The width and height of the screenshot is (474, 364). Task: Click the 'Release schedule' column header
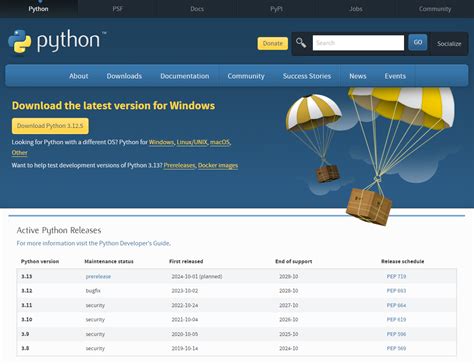coord(403,261)
